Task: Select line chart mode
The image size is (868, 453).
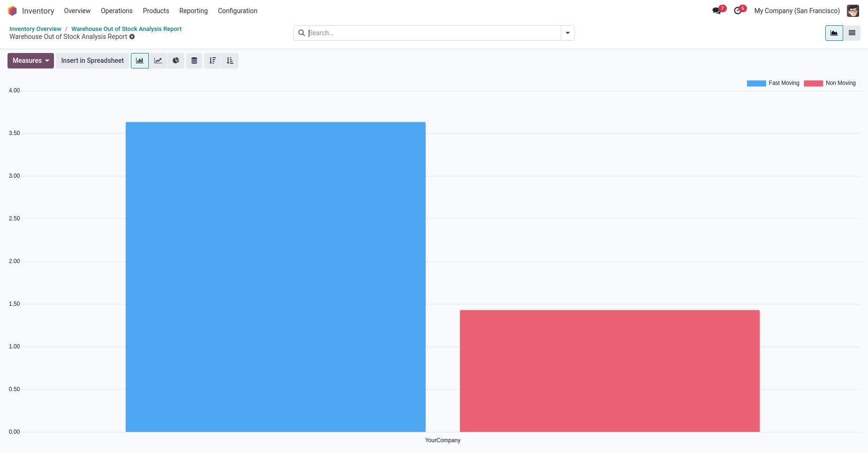Action: [x=158, y=60]
